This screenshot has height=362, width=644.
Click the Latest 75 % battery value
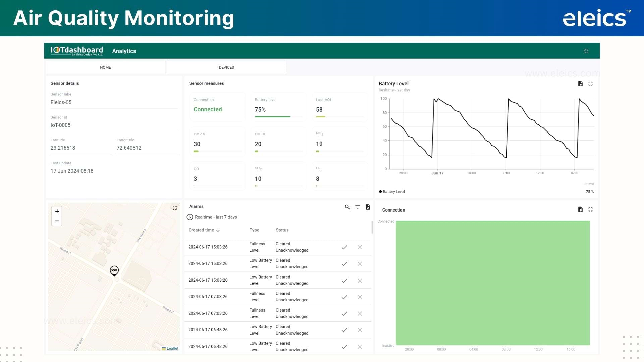[590, 192]
